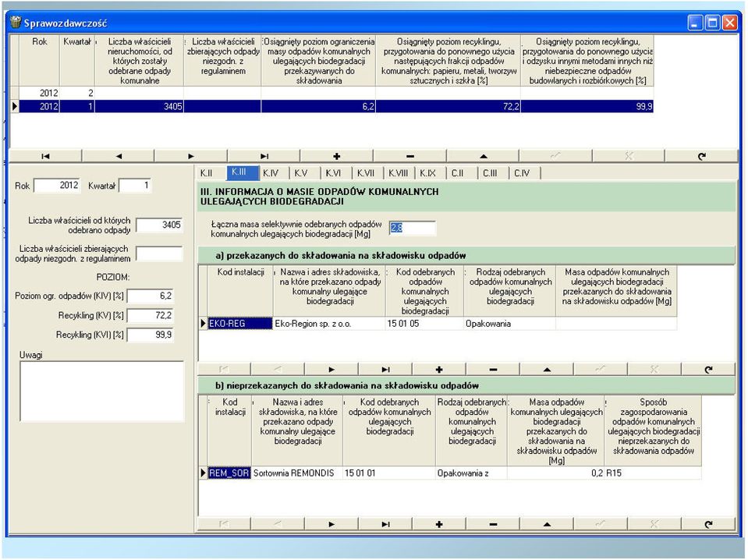
Task: Select the 2012 quarter 2 row
Action: (331, 93)
